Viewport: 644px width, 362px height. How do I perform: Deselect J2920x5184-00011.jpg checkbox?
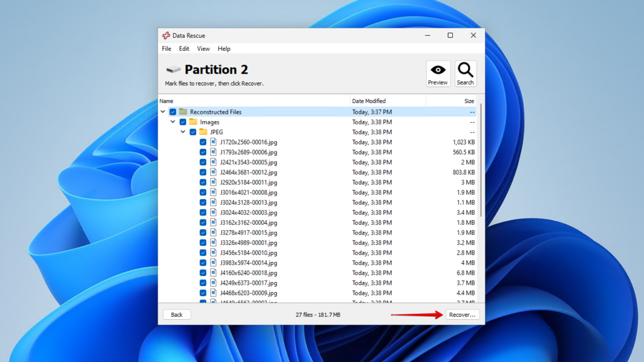pyautogui.click(x=203, y=182)
